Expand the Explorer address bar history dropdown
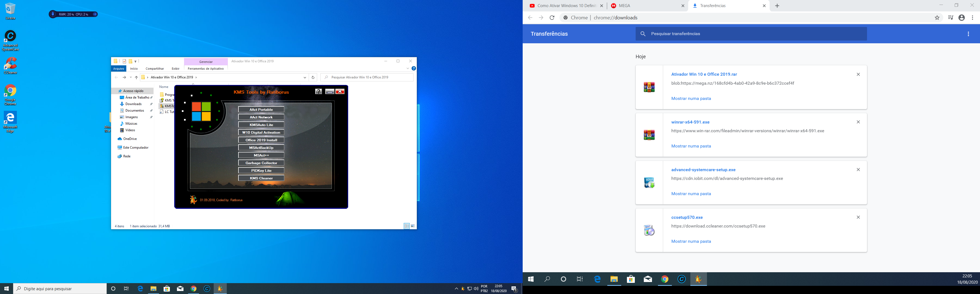Screen dimensions: 980x294 pos(305,77)
